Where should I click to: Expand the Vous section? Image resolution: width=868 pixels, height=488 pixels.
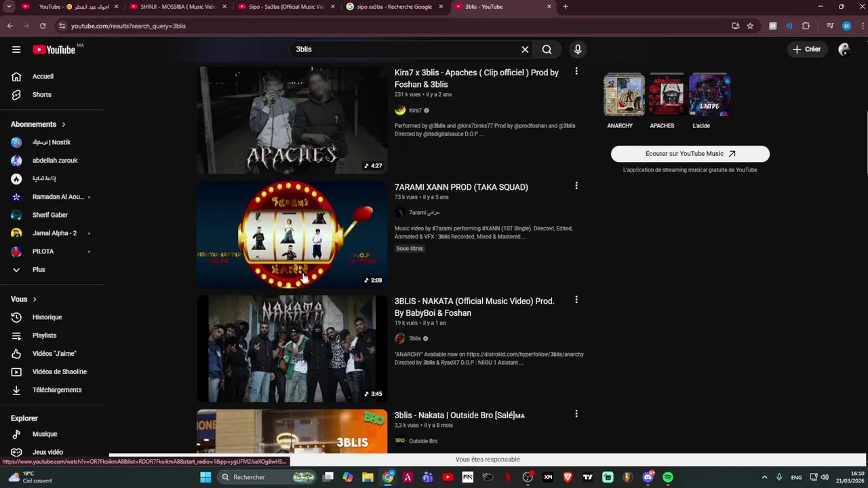[24, 299]
